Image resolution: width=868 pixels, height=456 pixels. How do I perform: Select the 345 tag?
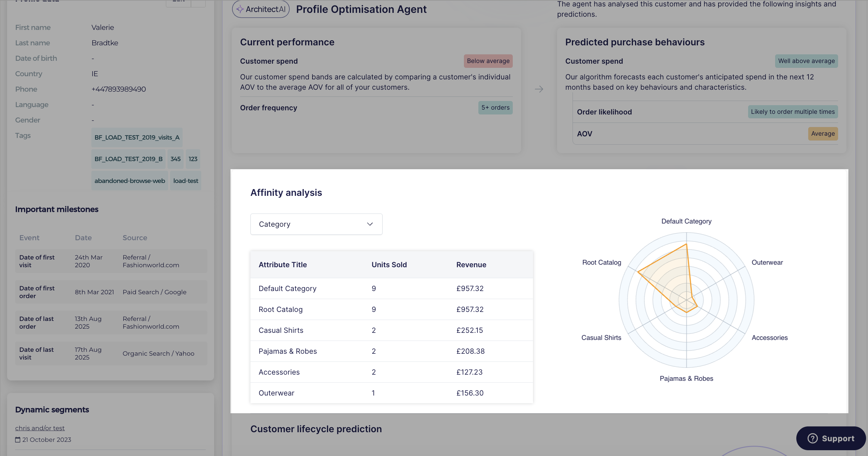tap(175, 159)
